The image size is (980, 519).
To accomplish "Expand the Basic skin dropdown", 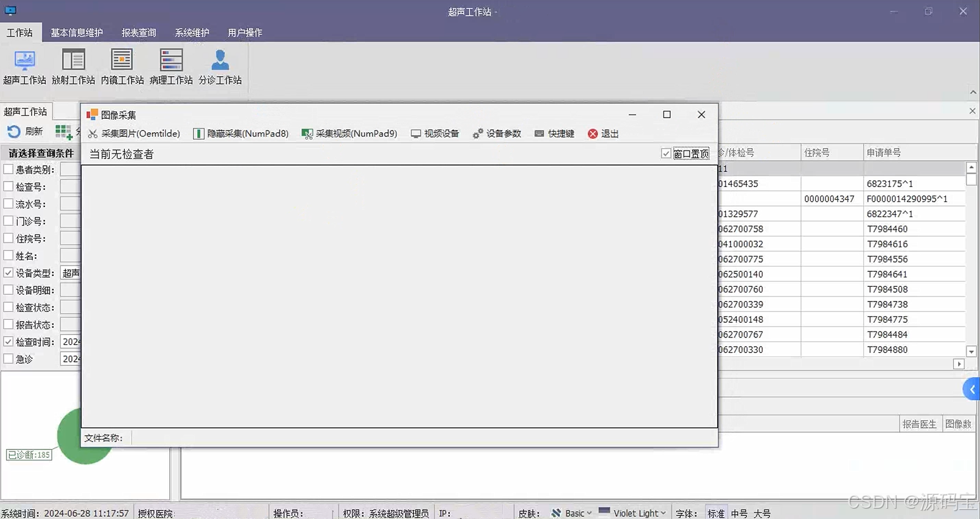I will coord(572,513).
